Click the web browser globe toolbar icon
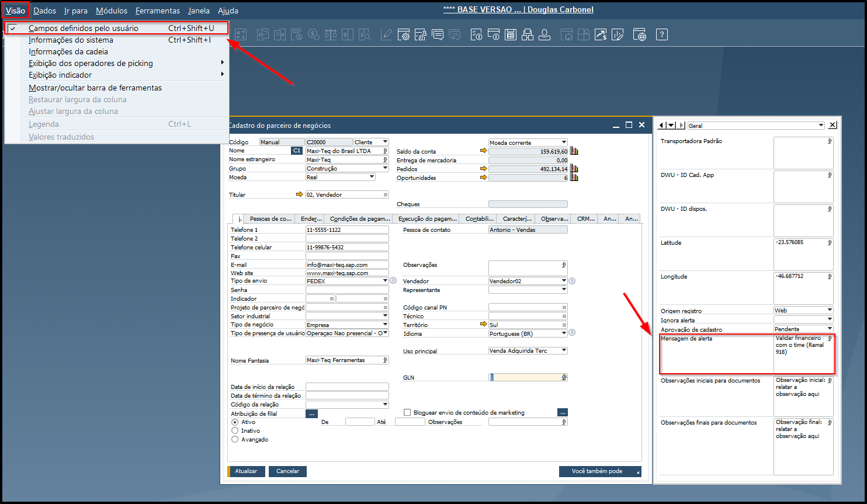This screenshot has width=867, height=504. click(x=640, y=34)
